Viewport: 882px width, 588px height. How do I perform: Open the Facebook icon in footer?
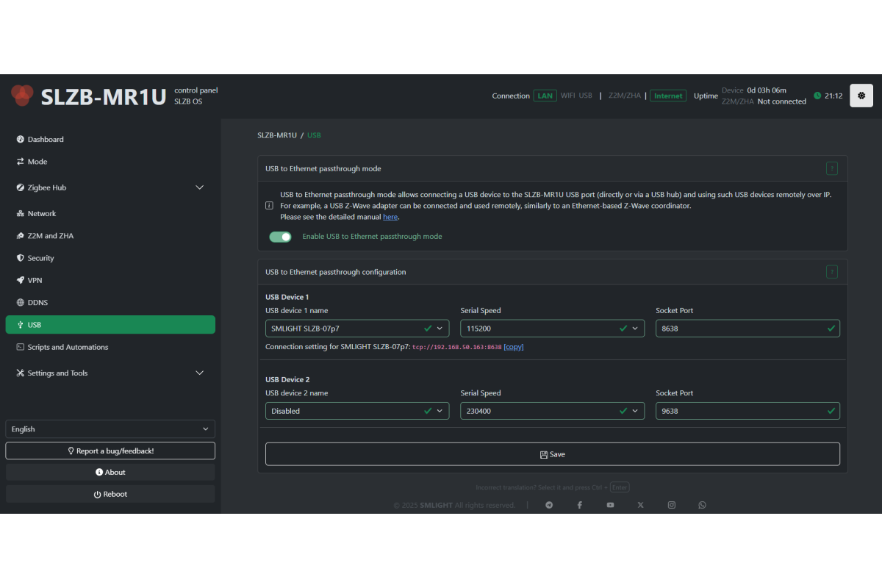(580, 505)
